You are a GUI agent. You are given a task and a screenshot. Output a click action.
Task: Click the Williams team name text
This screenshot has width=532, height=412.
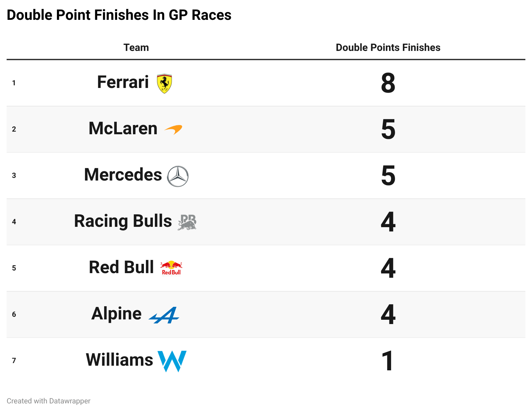119,360
